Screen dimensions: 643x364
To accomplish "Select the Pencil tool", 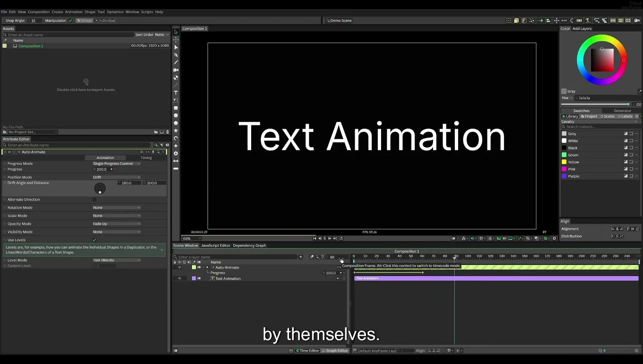I will (176, 62).
